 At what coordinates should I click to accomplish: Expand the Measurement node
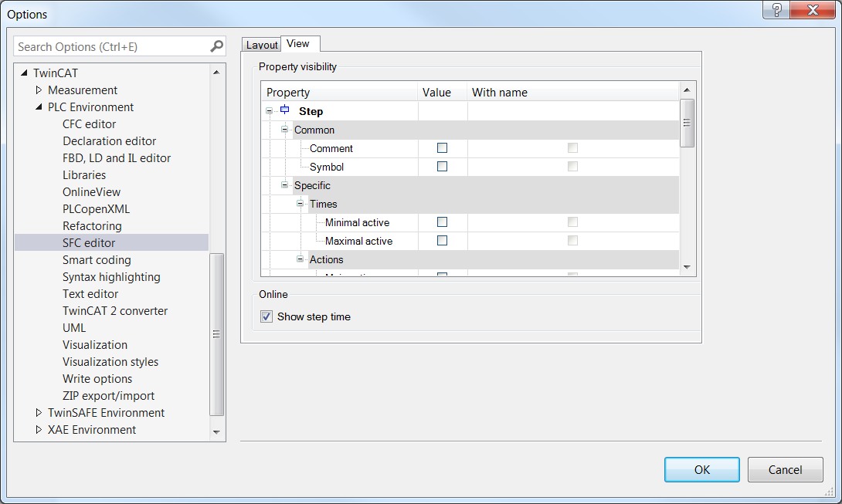click(39, 90)
